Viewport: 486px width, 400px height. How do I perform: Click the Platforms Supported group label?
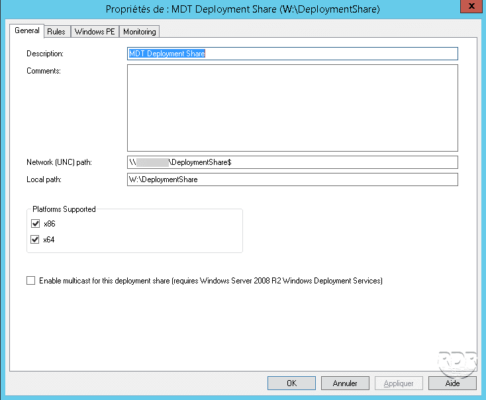[64, 209]
